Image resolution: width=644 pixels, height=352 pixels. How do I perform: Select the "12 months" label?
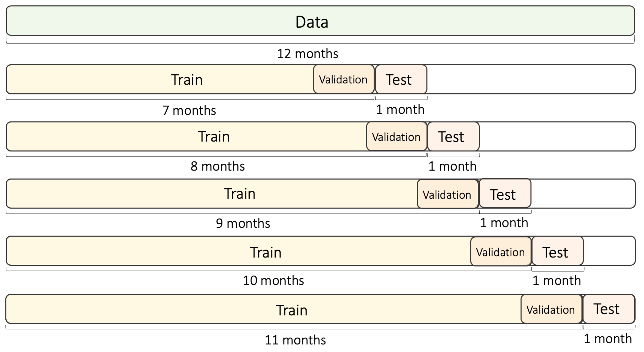[308, 54]
